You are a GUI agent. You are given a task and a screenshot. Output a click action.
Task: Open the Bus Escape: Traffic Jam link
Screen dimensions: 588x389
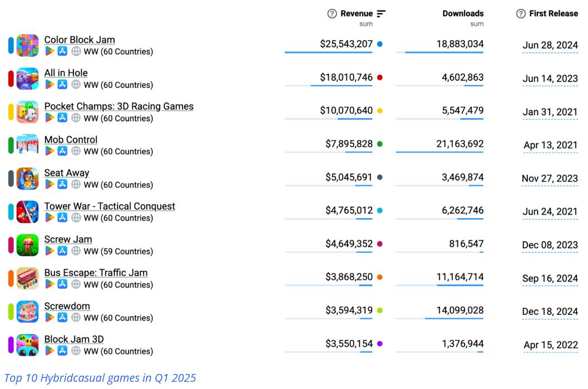click(96, 273)
